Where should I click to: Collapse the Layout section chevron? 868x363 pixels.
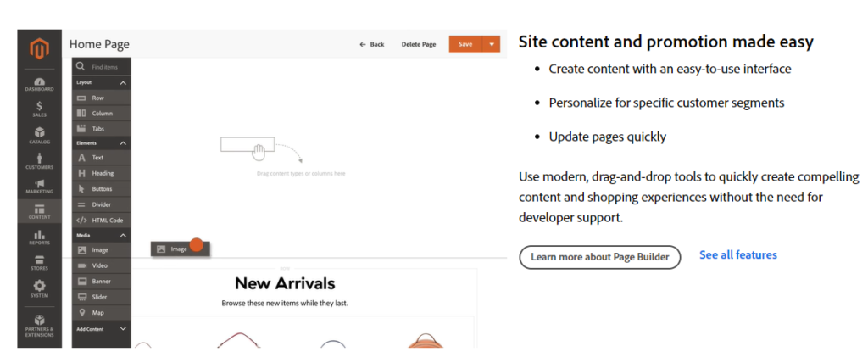(x=123, y=83)
